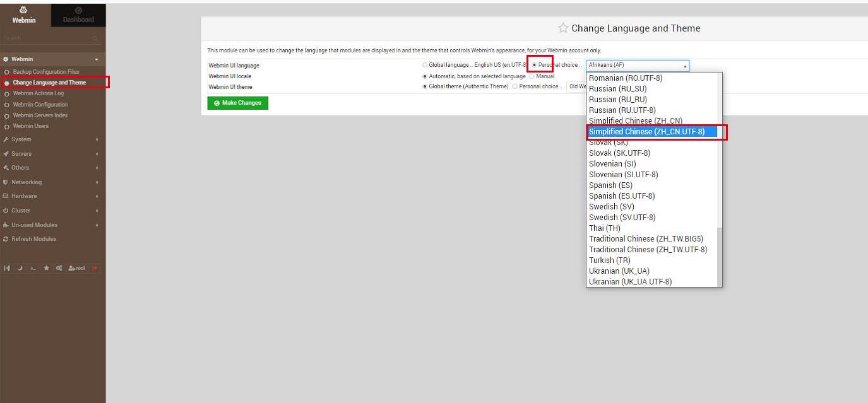
Task: Click the favorites star icon
Action: tap(46, 268)
